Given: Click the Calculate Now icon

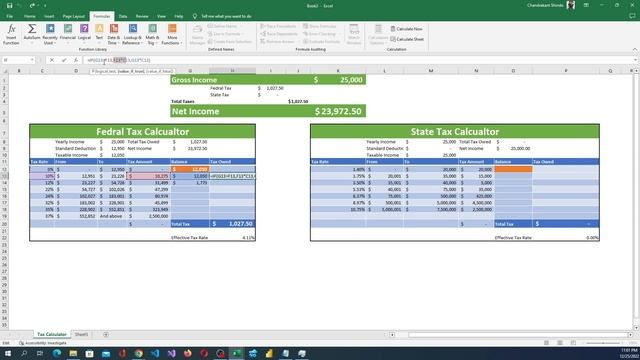Looking at the screenshot, I should click(393, 29).
